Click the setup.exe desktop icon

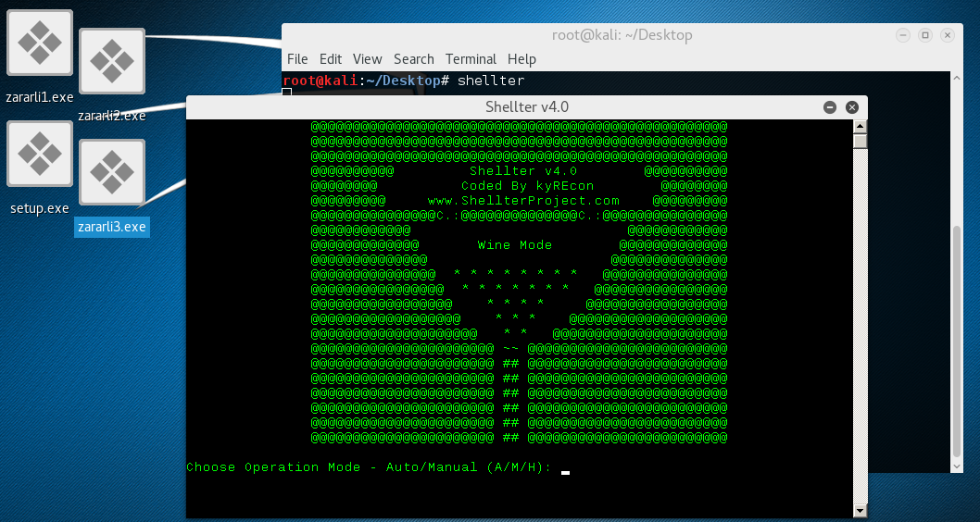[x=39, y=154]
